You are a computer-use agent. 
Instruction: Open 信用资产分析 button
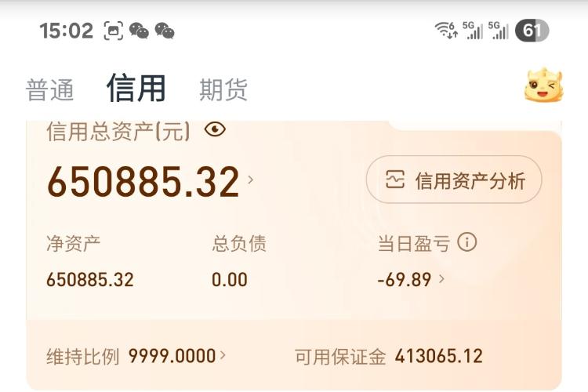point(454,180)
